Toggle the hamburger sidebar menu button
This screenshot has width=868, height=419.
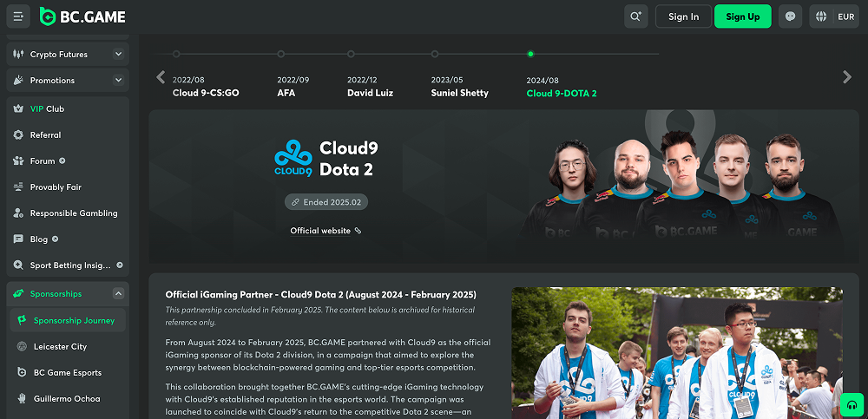(x=18, y=16)
